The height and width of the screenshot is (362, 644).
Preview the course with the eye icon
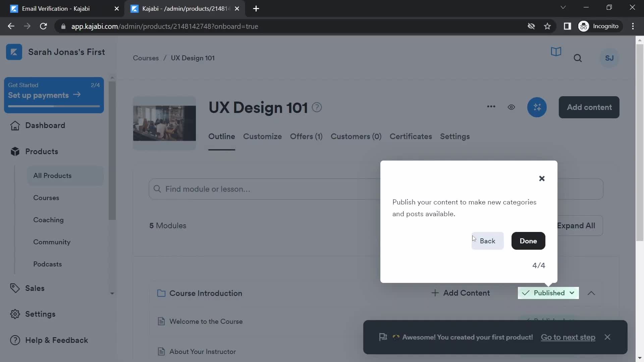(511, 107)
